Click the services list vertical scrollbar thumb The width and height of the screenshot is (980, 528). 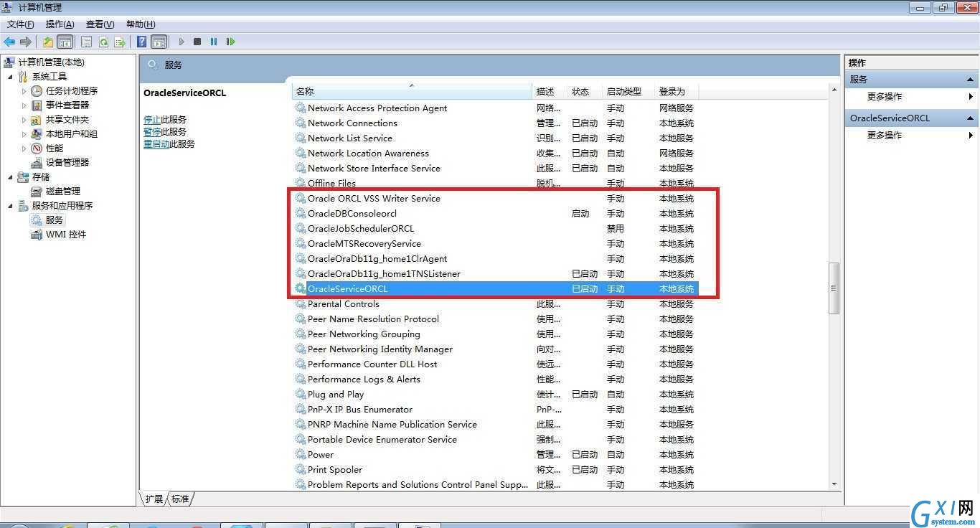[x=834, y=288]
